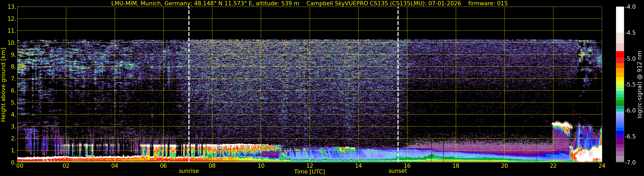The image size is (644, 176).
Task: Click the '8.' tick on the height axis
Action: [13, 66]
